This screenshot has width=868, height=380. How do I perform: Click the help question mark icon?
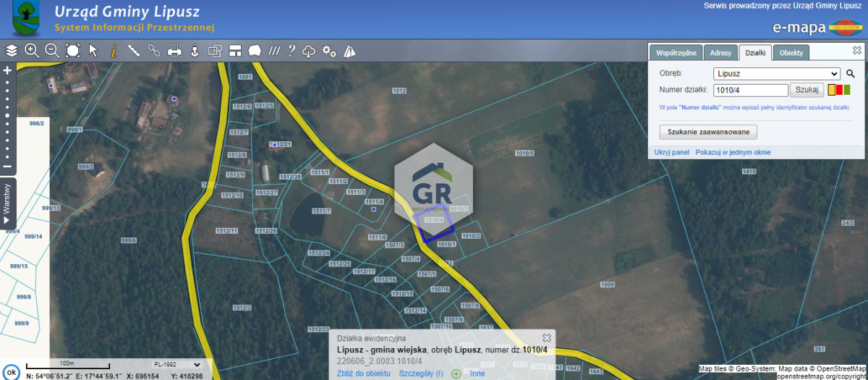292,51
